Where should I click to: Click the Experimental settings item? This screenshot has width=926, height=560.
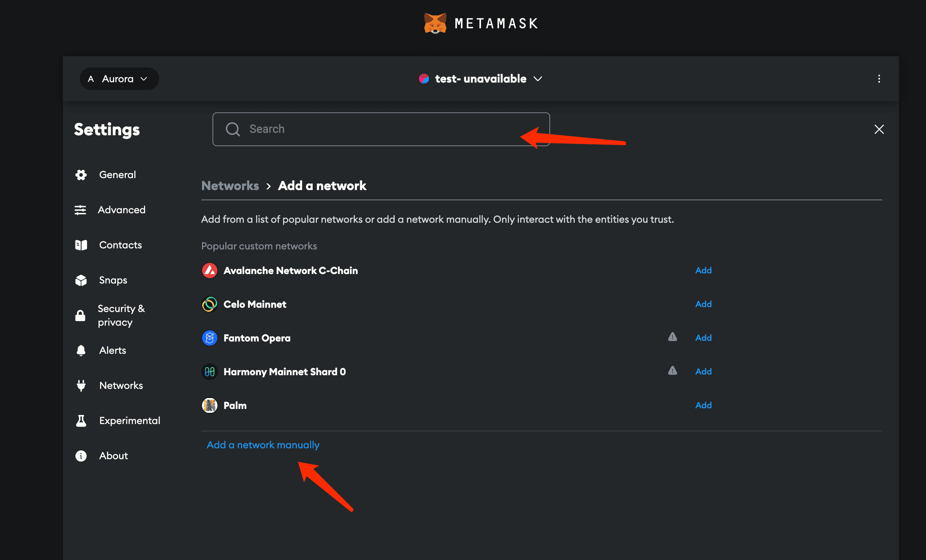[x=130, y=420]
